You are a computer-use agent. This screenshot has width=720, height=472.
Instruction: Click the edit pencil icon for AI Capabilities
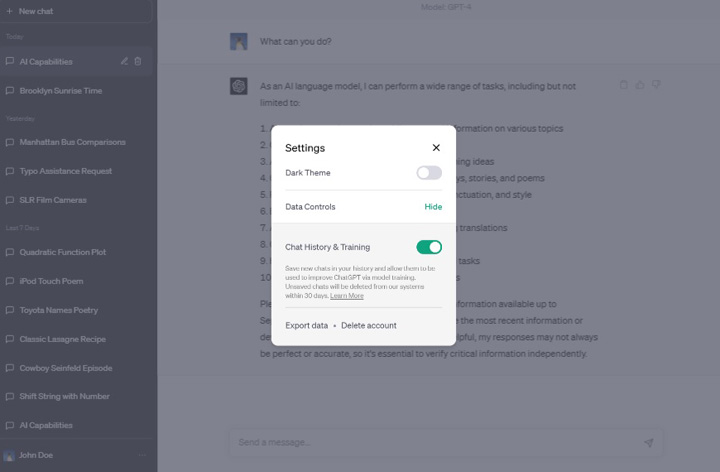pyautogui.click(x=124, y=62)
